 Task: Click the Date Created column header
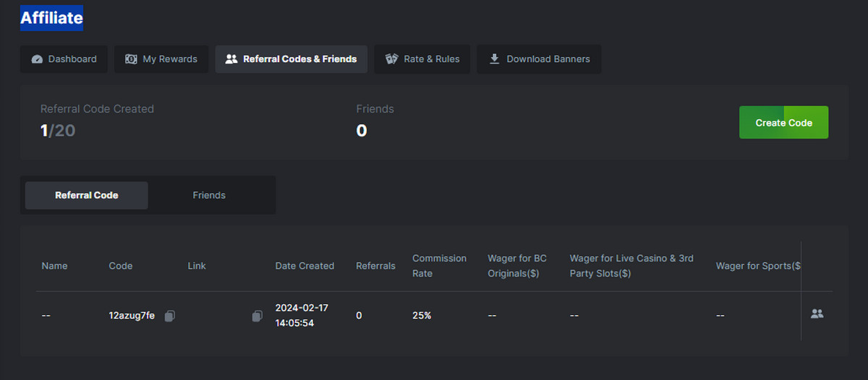(x=305, y=266)
